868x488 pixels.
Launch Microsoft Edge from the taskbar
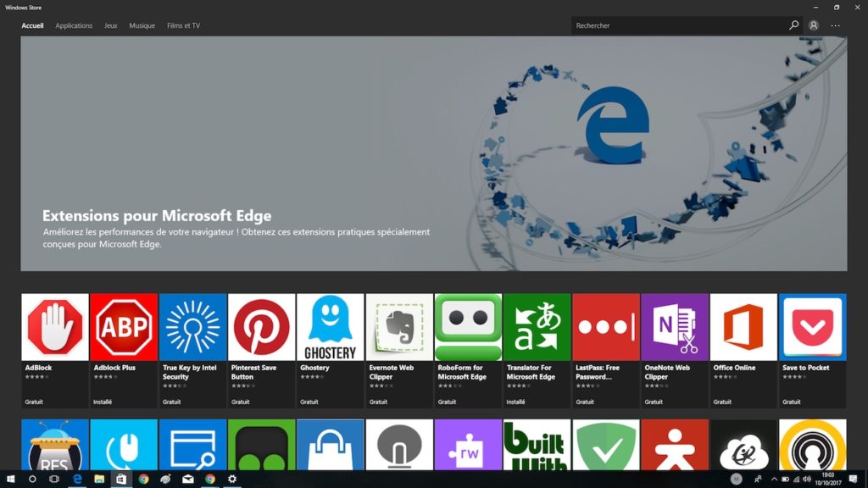[x=76, y=479]
